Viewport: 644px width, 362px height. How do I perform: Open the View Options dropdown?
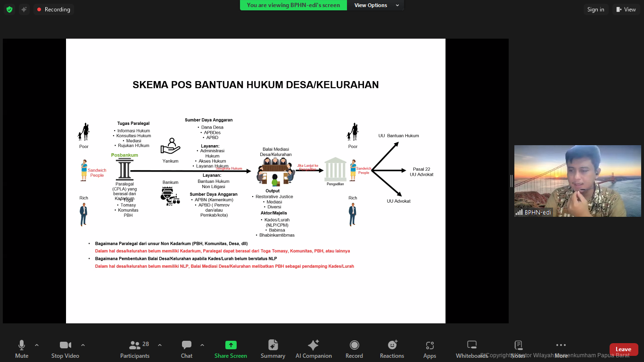375,5
